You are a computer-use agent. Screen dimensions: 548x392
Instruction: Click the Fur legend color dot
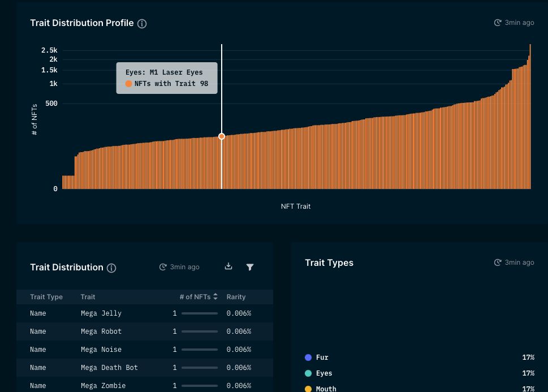pyautogui.click(x=308, y=357)
